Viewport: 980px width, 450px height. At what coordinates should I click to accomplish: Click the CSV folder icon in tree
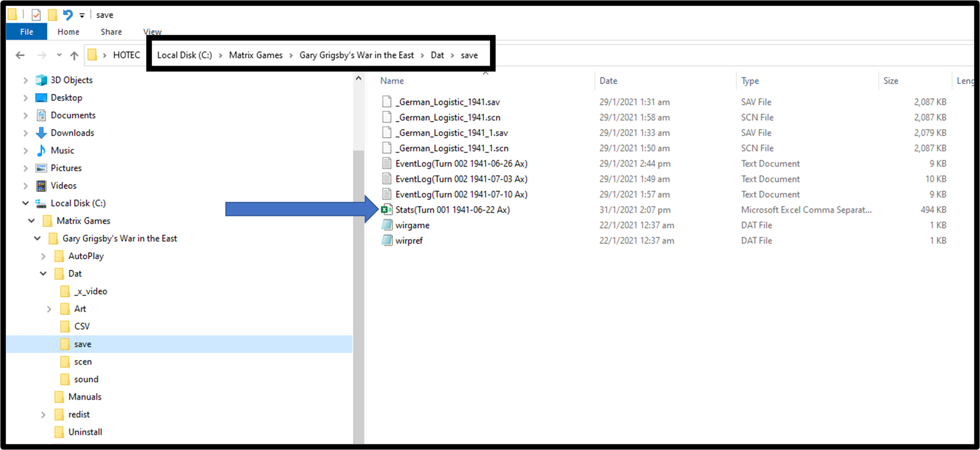pos(65,327)
